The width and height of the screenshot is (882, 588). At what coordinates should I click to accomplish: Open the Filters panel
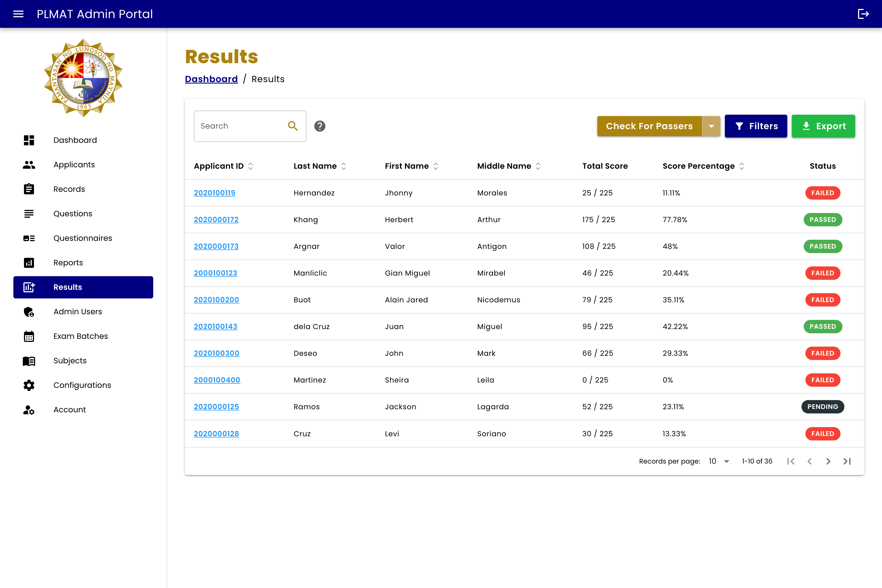pos(756,126)
